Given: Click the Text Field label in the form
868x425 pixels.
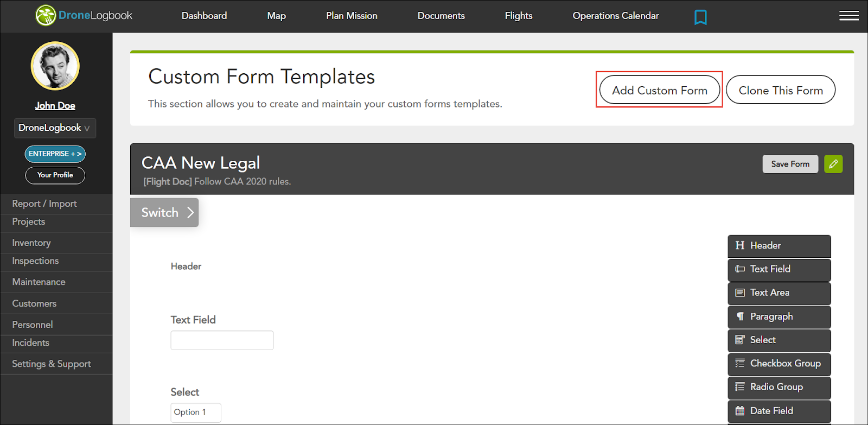Looking at the screenshot, I should [x=193, y=320].
